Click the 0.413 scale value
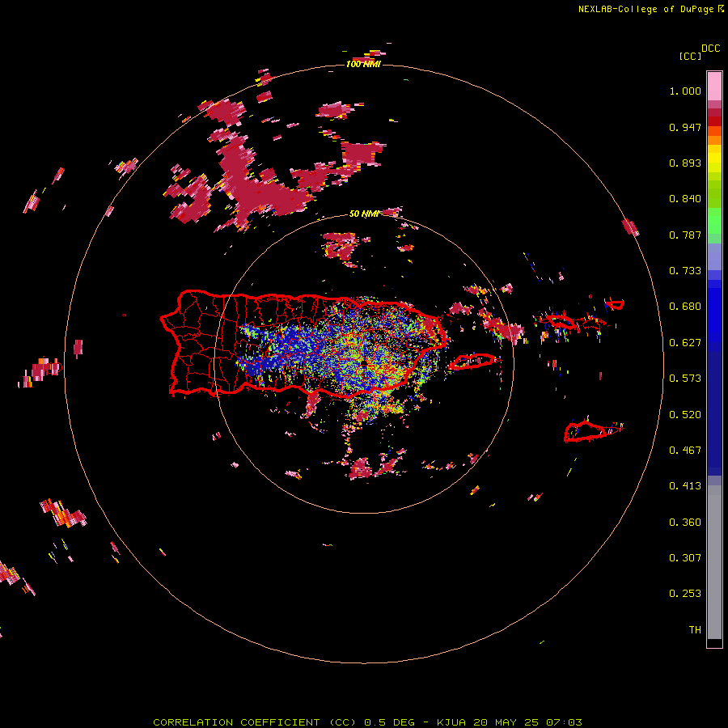 pos(685,486)
